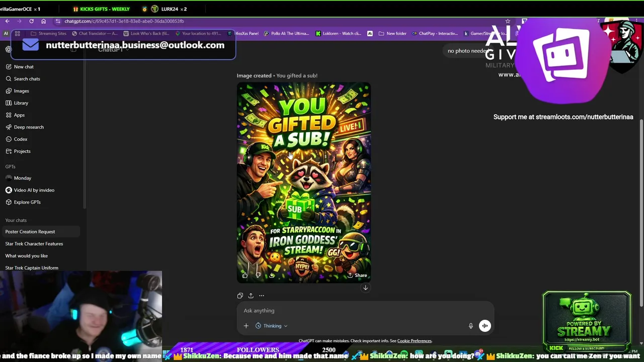
Task: Open the Lokloren Kick bookmark
Action: [x=339, y=33]
